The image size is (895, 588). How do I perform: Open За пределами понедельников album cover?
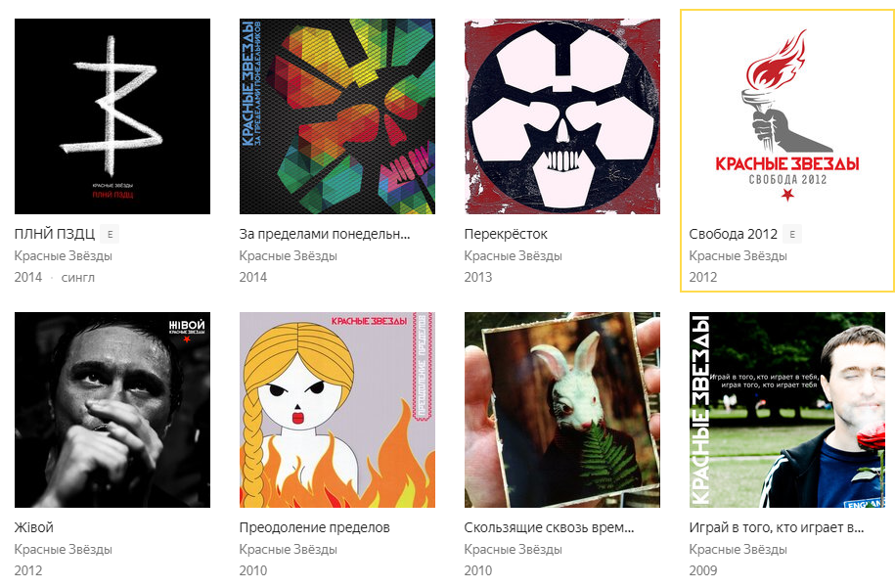tap(337, 116)
